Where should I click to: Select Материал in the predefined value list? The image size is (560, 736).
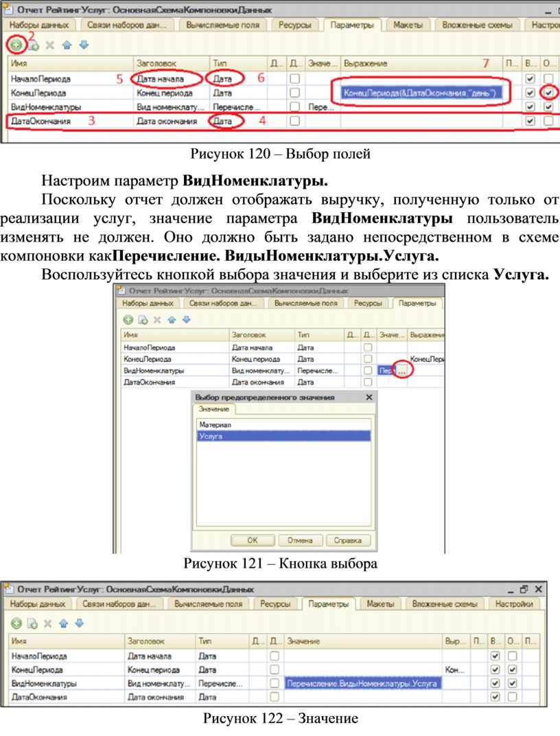[x=283, y=425]
